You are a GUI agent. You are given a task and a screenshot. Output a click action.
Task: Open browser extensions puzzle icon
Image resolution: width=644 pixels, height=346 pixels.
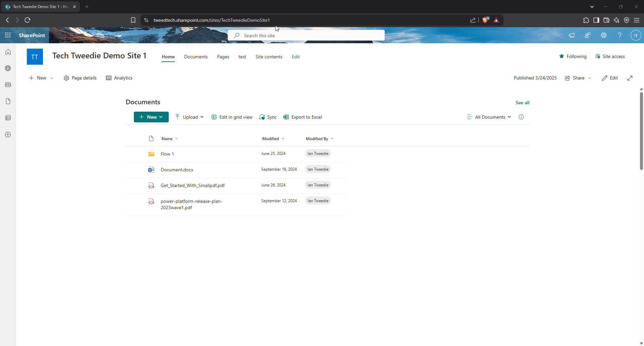pos(586,20)
